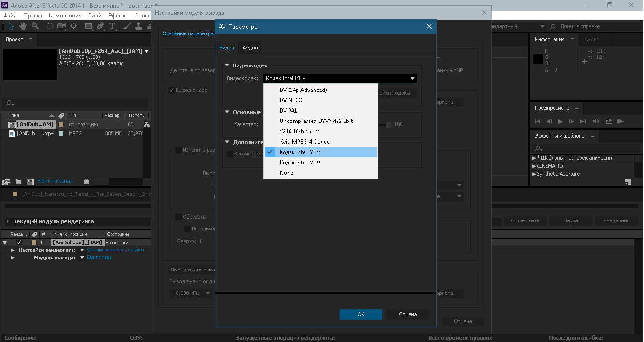Expand Текущий модуль рендеринга section
Image resolution: width=644 pixels, height=342 pixels.
tap(8, 221)
